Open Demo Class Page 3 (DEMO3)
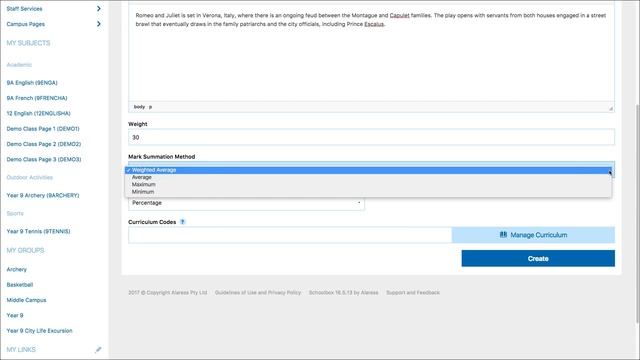Image resolution: width=640 pixels, height=360 pixels. pyautogui.click(x=44, y=160)
